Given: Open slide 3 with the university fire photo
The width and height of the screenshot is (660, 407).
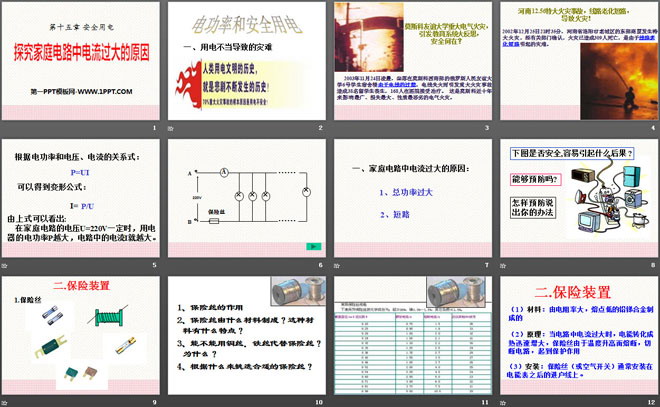Looking at the screenshot, I should point(411,67).
